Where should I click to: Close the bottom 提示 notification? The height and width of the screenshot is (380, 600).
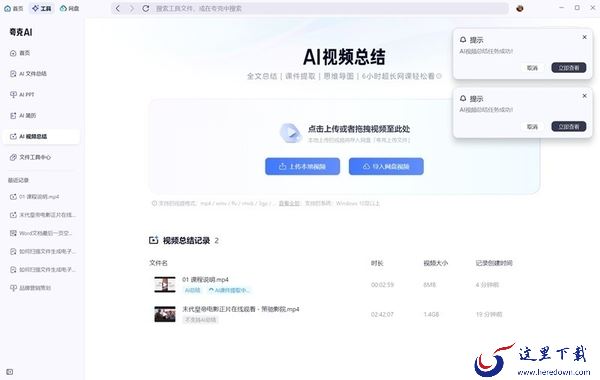pos(584,96)
